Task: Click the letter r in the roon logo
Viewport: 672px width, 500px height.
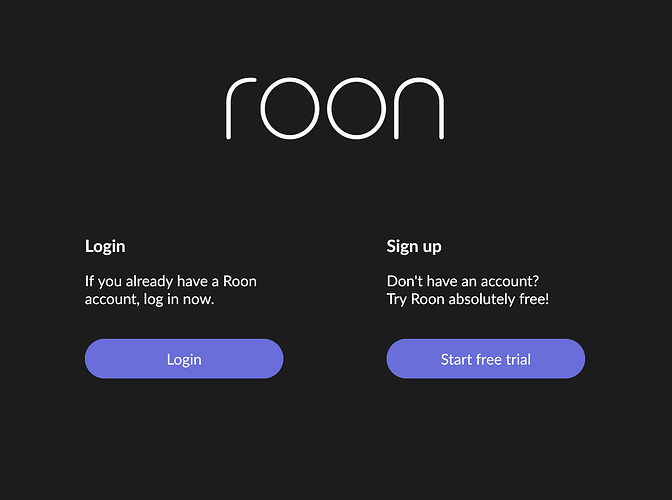Action: (x=241, y=108)
